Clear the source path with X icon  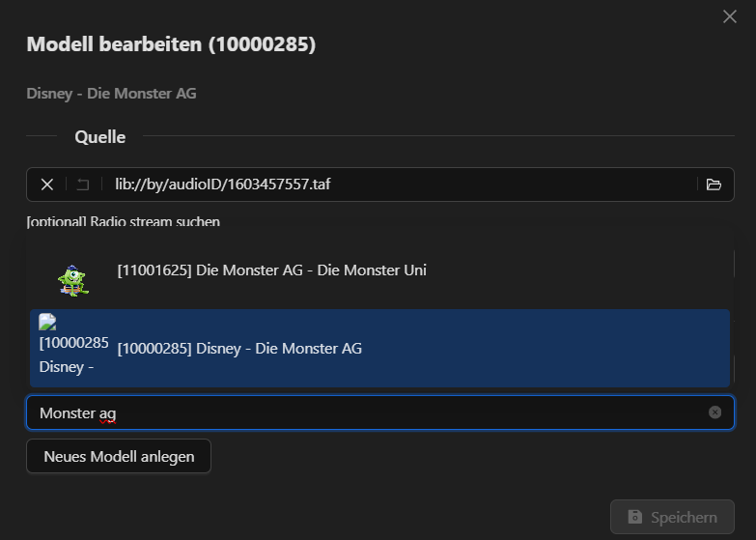(46, 185)
